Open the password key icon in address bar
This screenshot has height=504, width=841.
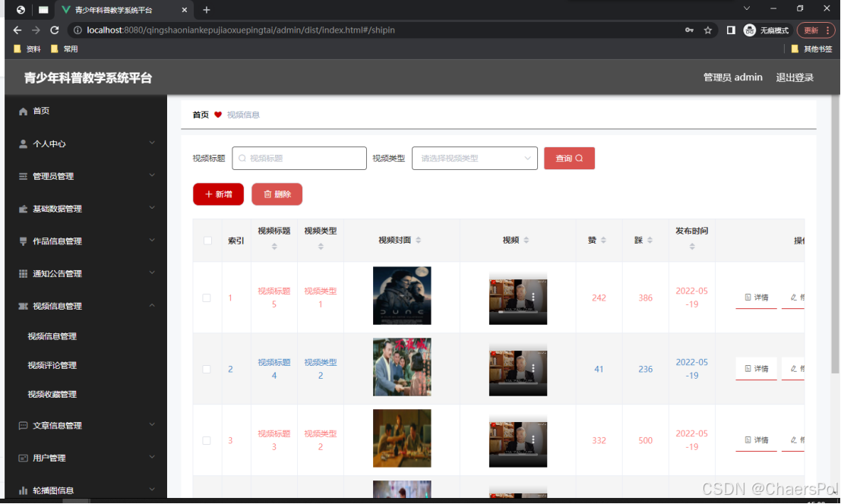point(689,30)
